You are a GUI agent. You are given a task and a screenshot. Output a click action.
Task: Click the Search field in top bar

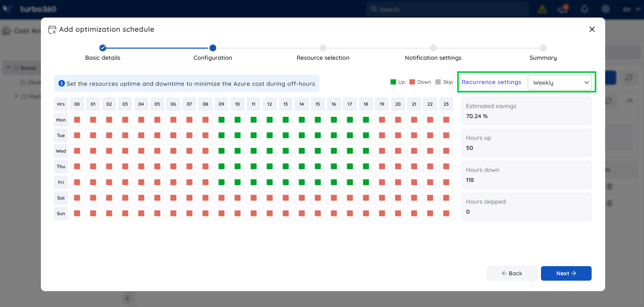click(447, 9)
